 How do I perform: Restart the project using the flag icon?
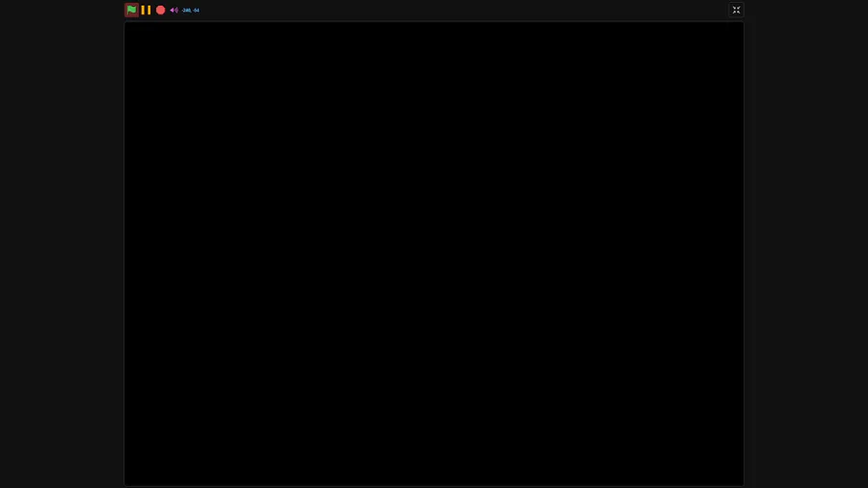tap(132, 10)
